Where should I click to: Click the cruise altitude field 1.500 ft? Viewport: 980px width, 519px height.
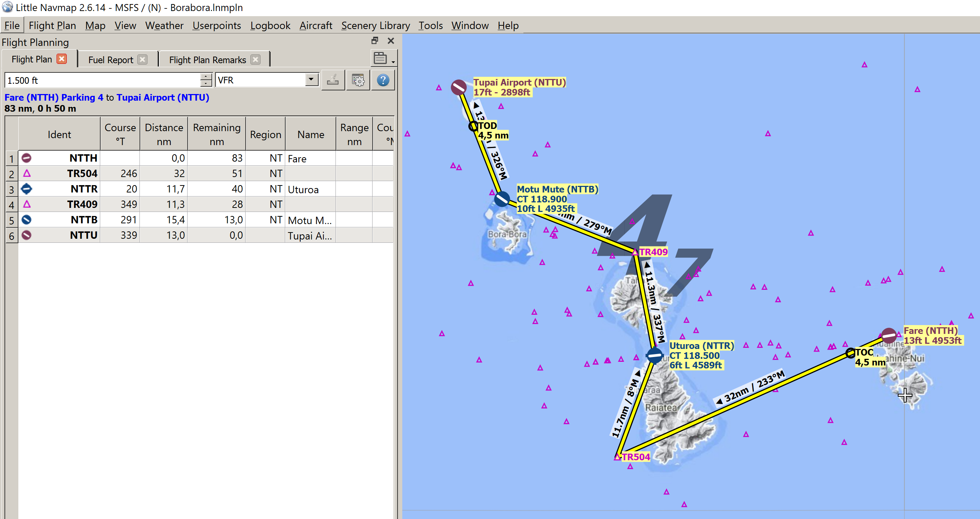[x=103, y=80]
